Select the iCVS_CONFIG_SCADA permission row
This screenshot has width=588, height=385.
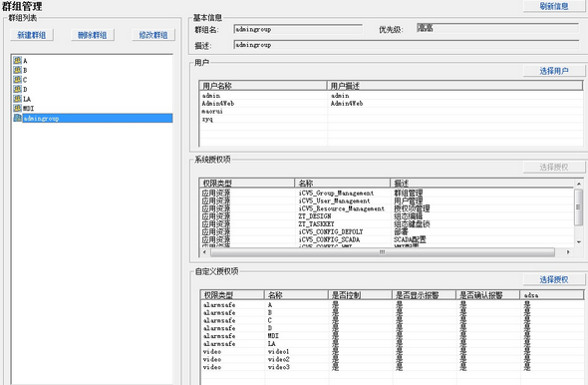pyautogui.click(x=387, y=239)
